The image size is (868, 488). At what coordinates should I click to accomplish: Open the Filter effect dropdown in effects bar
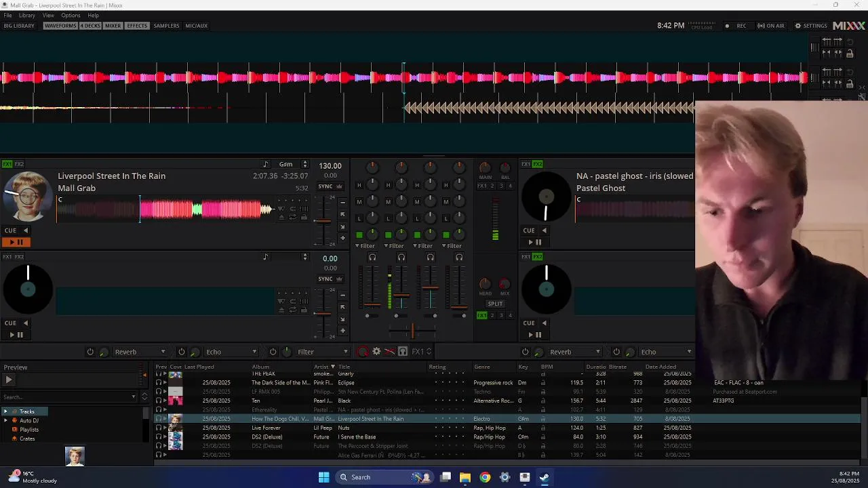pos(323,352)
